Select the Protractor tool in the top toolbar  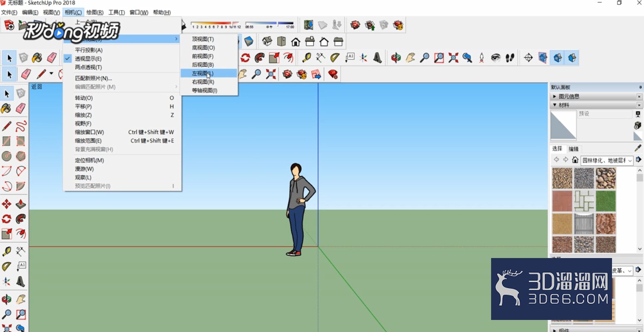[x=335, y=58]
